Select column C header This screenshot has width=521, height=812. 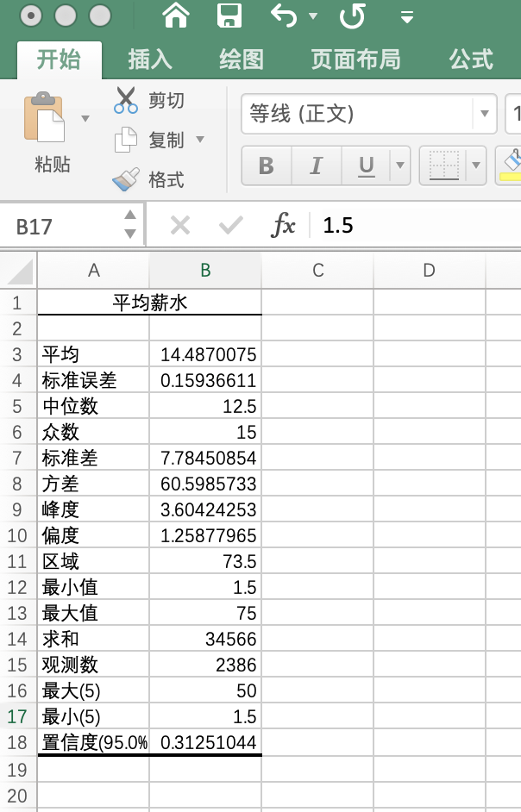pyautogui.click(x=317, y=271)
